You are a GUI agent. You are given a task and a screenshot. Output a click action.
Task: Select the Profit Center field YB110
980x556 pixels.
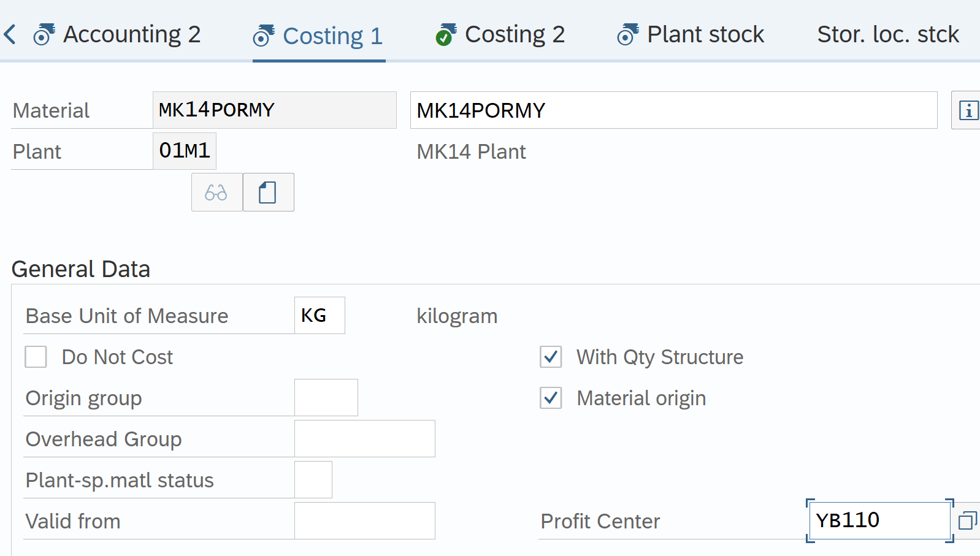879,520
